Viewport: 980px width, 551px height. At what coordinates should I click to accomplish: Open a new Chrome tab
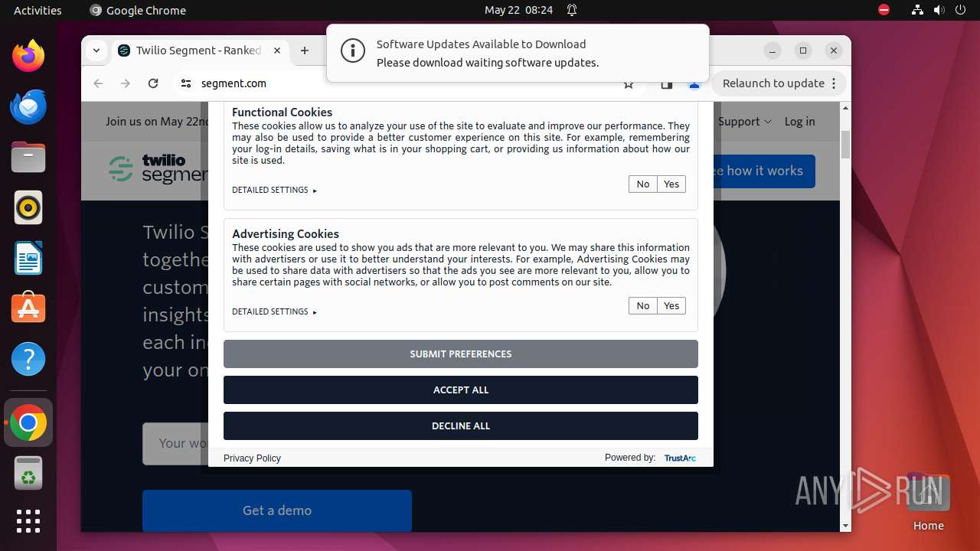tap(305, 51)
